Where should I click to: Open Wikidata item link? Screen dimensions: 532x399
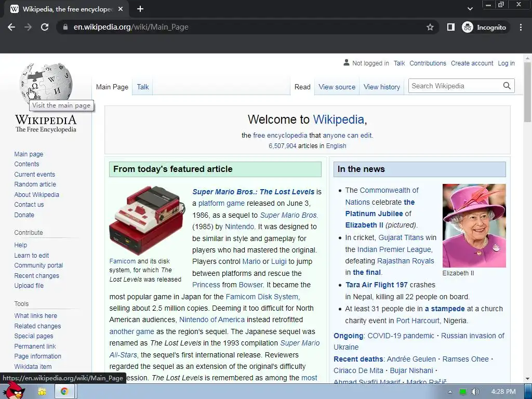point(33,366)
